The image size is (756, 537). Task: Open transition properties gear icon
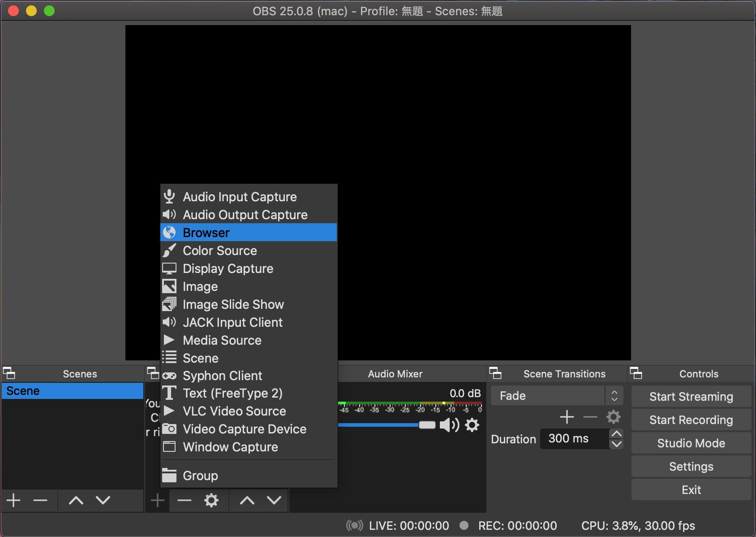click(x=614, y=417)
